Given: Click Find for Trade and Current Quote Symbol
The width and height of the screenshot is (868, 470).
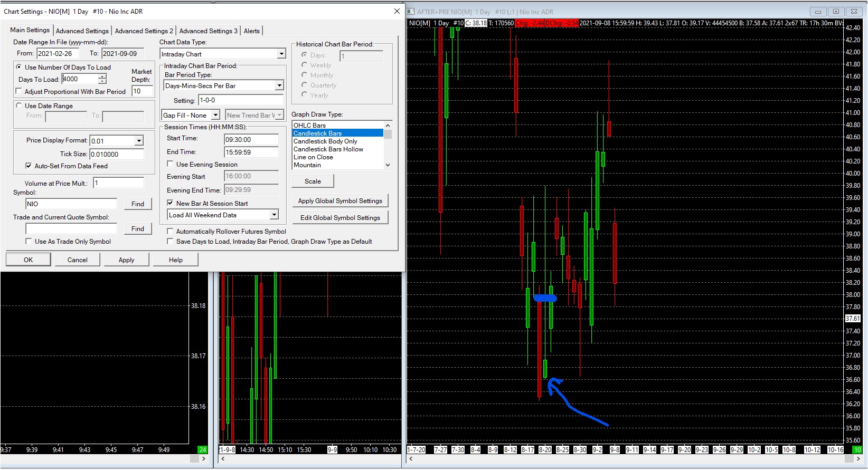Looking at the screenshot, I should click(138, 228).
